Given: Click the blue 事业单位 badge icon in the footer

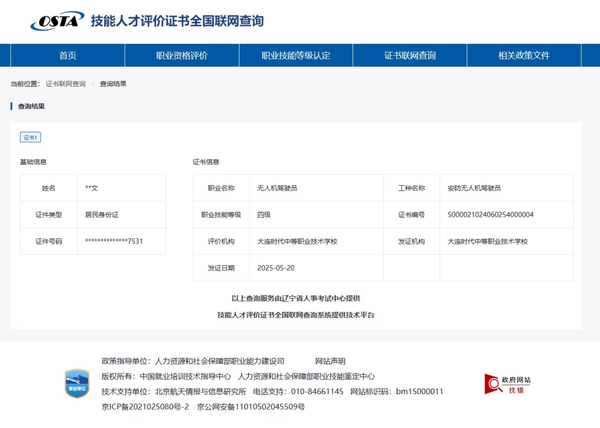Looking at the screenshot, I should pos(77,383).
